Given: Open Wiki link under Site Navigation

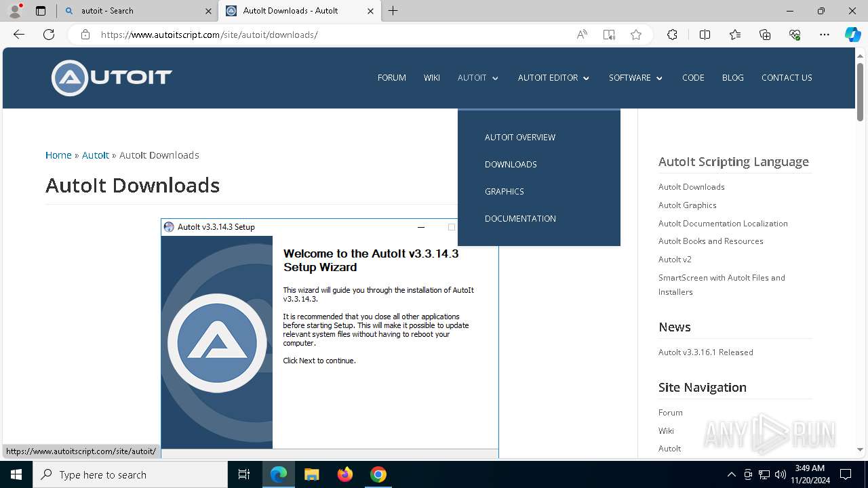Looking at the screenshot, I should 666,430.
